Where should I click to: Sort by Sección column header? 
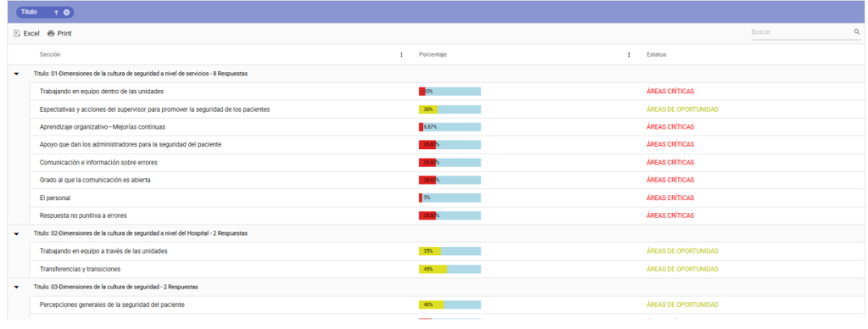coord(50,54)
